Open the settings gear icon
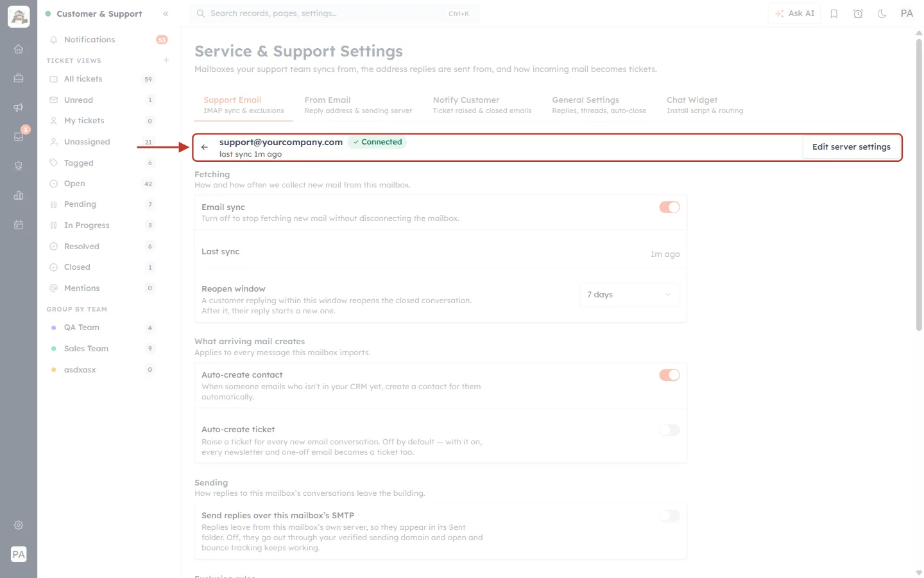This screenshot has width=924, height=578. 19,525
